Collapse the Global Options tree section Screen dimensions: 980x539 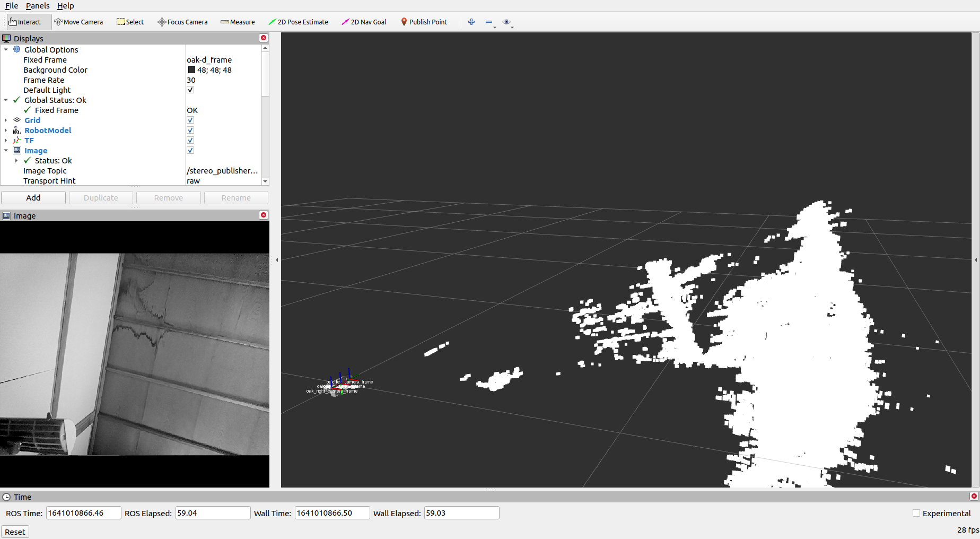pyautogui.click(x=6, y=49)
